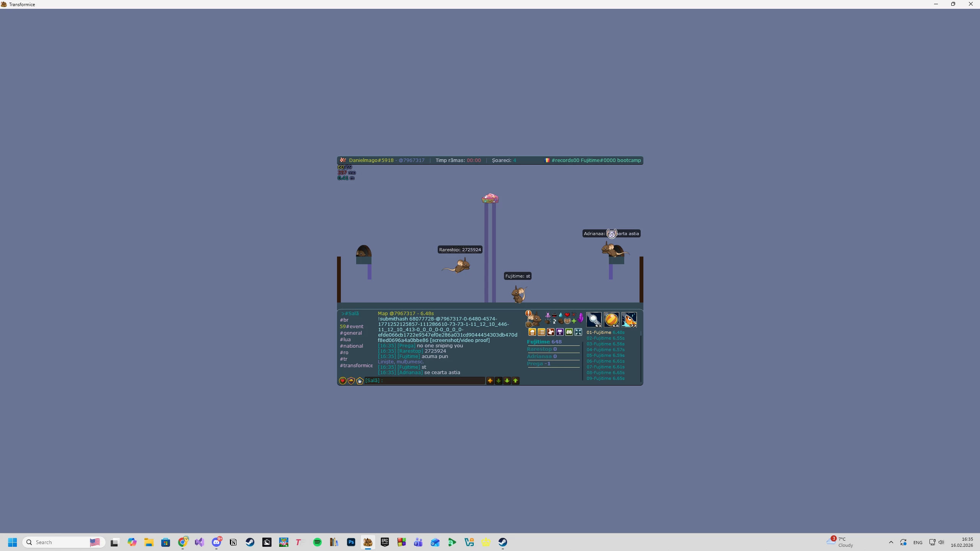
Task: Click [Rarestop] name in the chat log
Action: tap(410, 351)
